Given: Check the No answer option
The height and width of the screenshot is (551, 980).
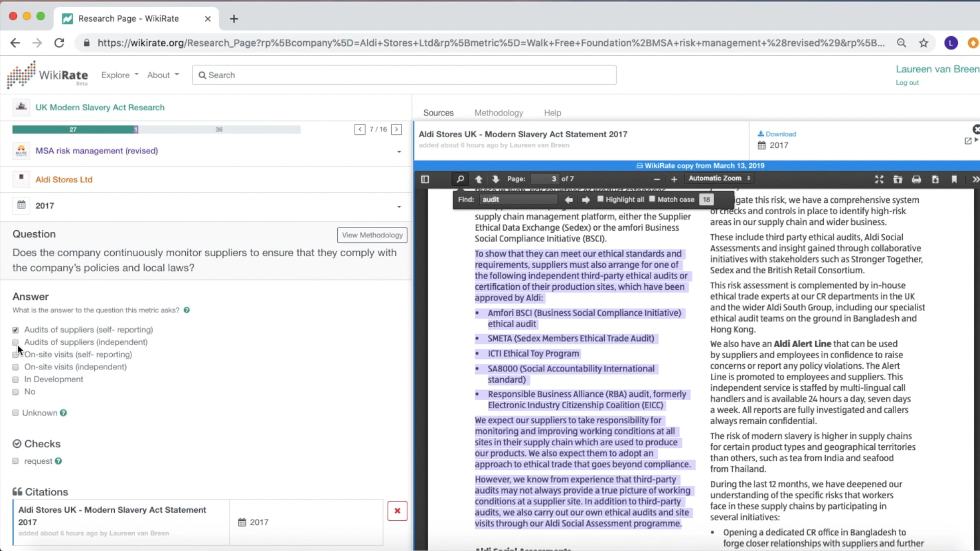Looking at the screenshot, I should [16, 392].
